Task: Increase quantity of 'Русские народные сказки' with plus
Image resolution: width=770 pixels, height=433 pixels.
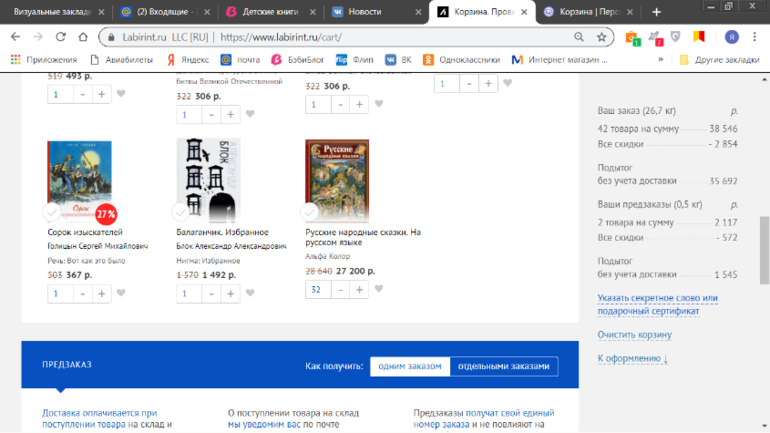Action: (x=359, y=290)
